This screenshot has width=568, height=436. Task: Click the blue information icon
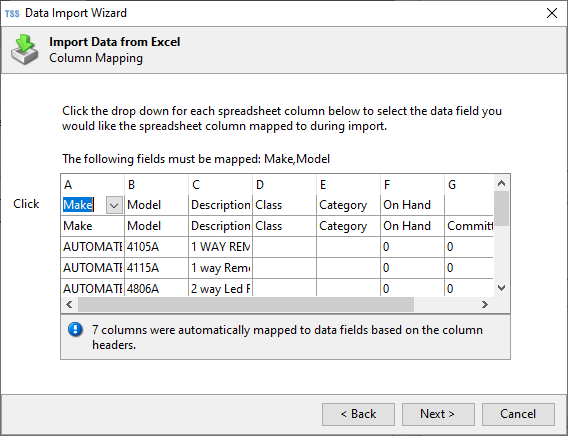pyautogui.click(x=75, y=330)
